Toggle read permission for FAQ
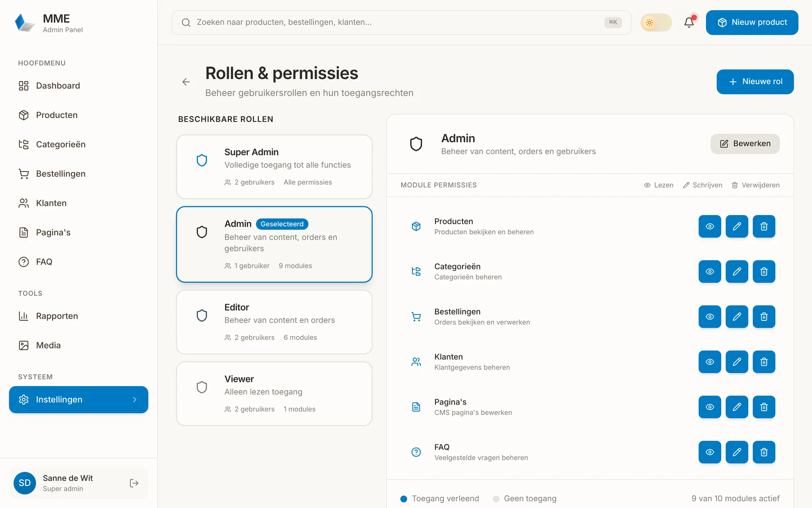The image size is (812, 508). click(x=710, y=452)
